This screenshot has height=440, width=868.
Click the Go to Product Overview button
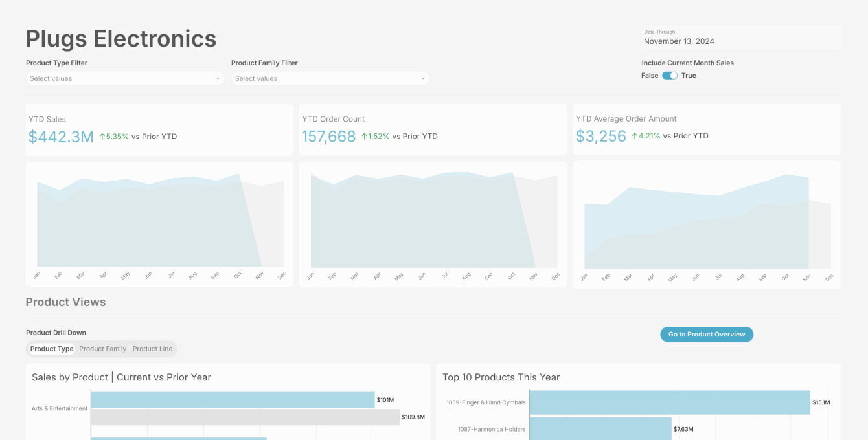point(707,335)
